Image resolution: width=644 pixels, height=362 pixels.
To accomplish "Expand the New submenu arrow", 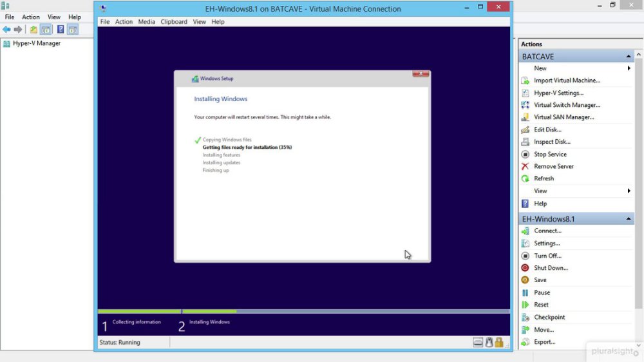I will 629,68.
